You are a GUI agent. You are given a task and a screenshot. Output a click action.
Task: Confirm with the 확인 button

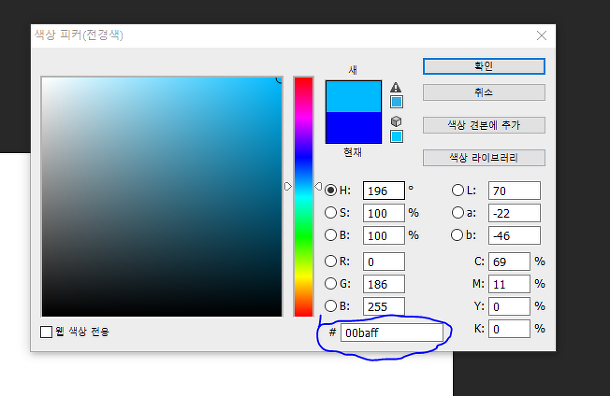tap(484, 66)
